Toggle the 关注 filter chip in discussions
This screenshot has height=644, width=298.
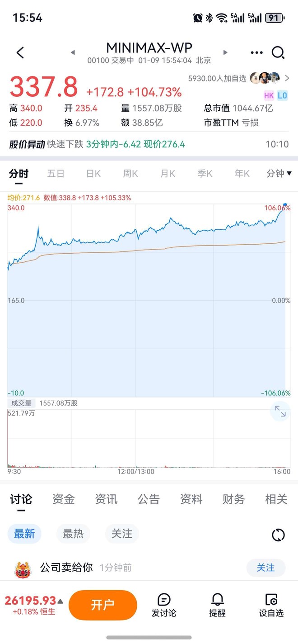click(x=122, y=534)
